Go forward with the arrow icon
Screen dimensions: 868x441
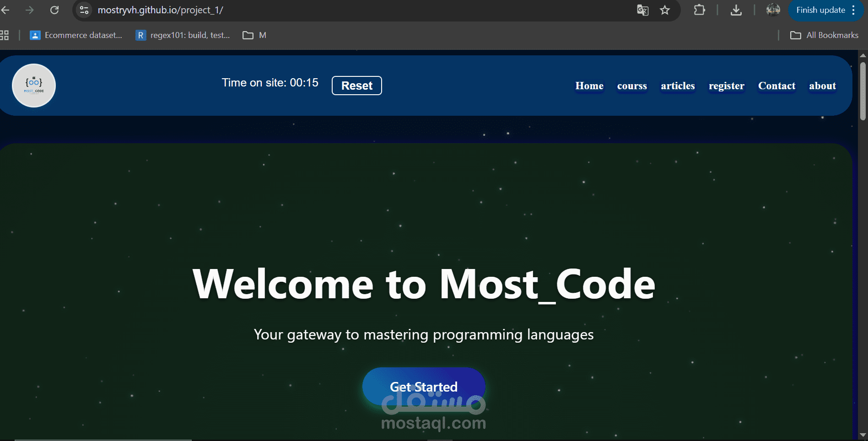(30, 10)
